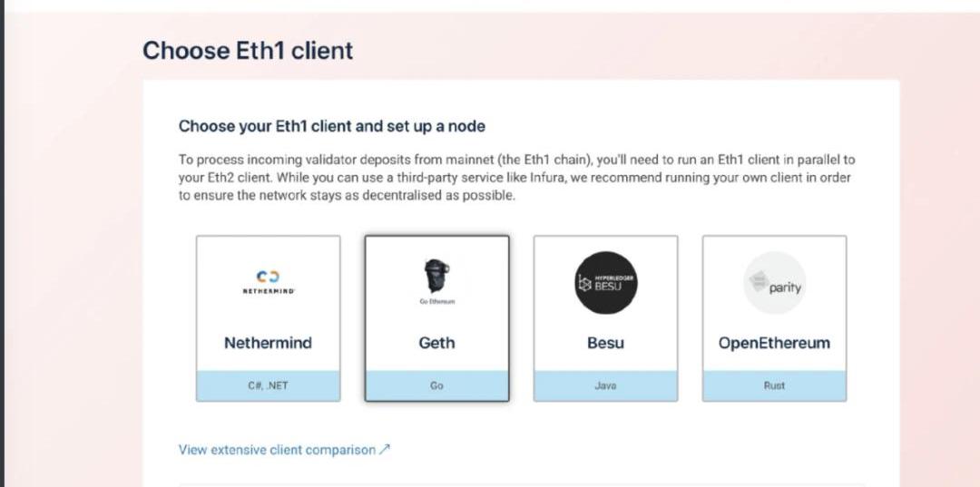Click the Parity circular logo
This screenshot has width=980, height=487.
pos(774,282)
